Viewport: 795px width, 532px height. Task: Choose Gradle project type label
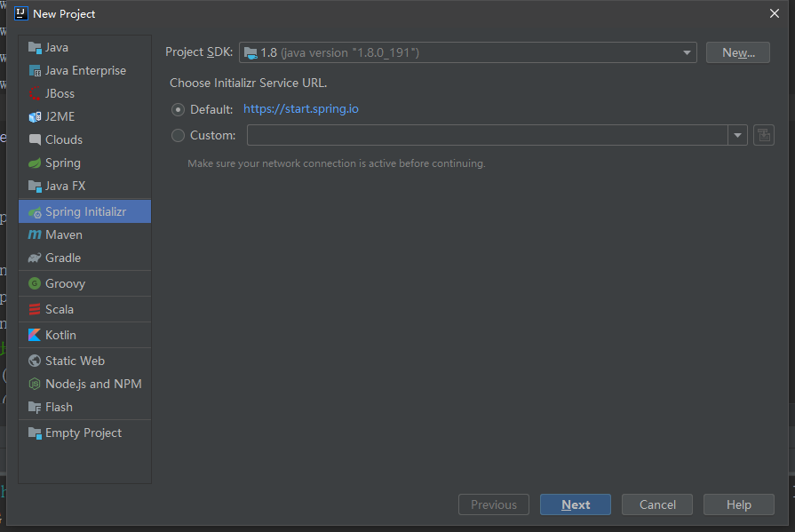[63, 258]
